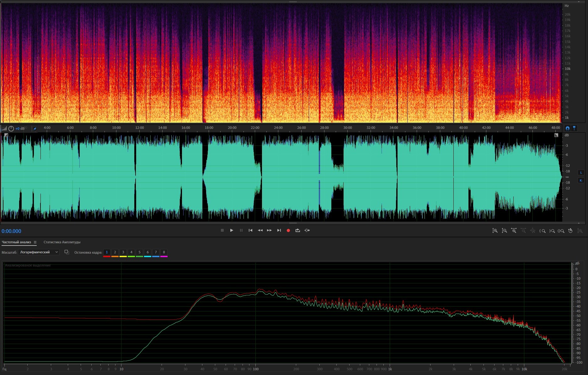Toggle skip selection icon in transport

point(307,230)
